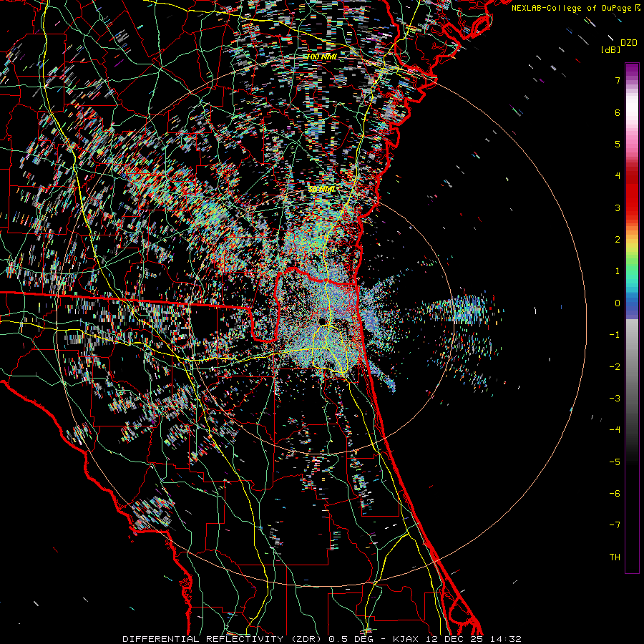Click the positive 2 dB scale label
The image size is (644, 644).
pyautogui.click(x=618, y=240)
